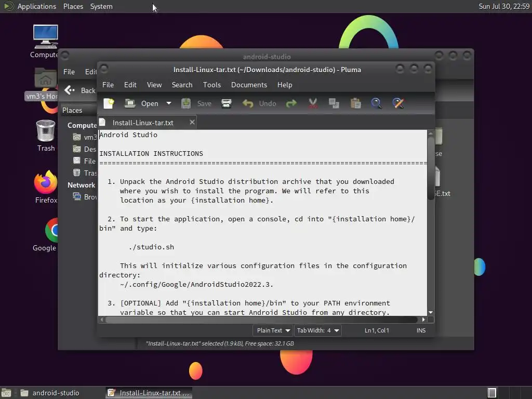532x399 pixels.
Task: Click the scroll down arrow in Pluma
Action: click(x=431, y=312)
